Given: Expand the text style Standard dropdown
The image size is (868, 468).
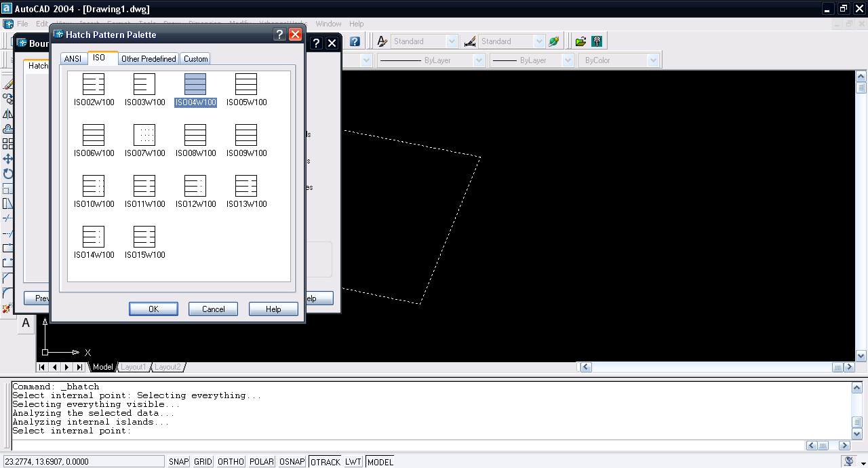Looking at the screenshot, I should click(452, 41).
